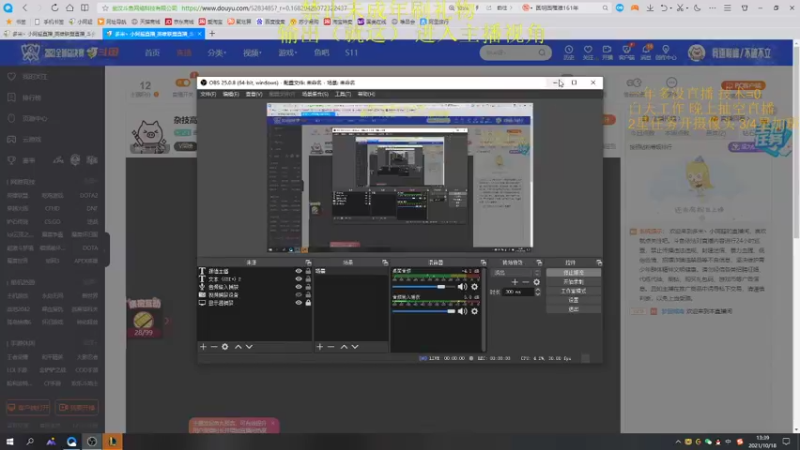Add a scene transition with plus icon
This screenshot has height=450, width=800.
(x=514, y=282)
